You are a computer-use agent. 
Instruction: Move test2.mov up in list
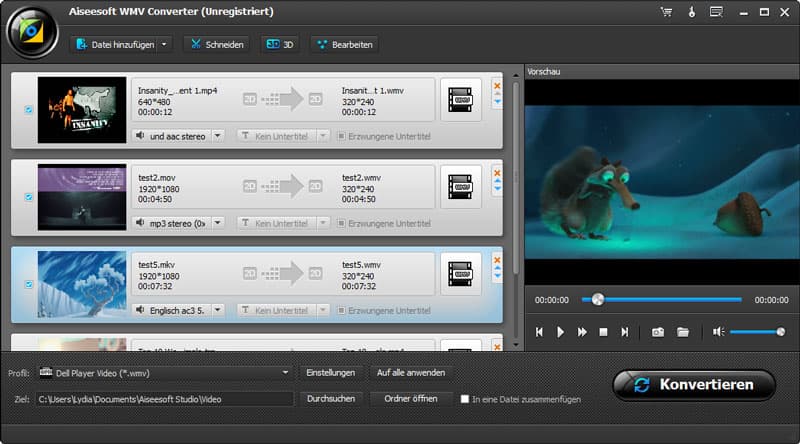click(x=497, y=181)
